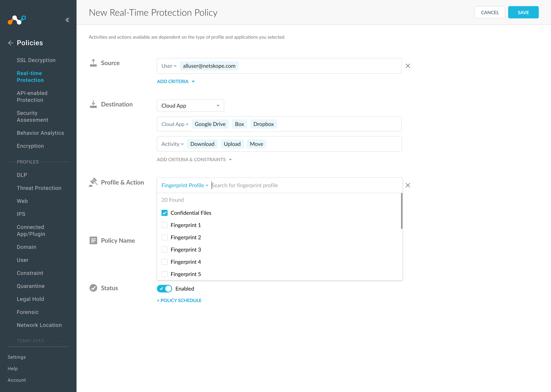Uncheck the Confidential Files checkbox
This screenshot has height=392, width=551.
coord(165,213)
